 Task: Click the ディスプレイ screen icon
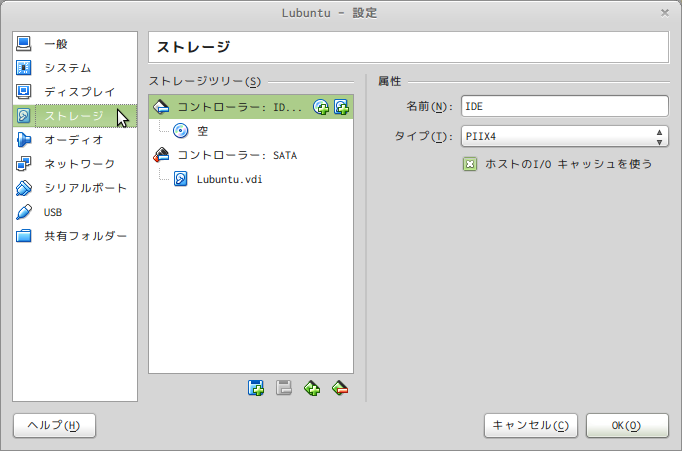[x=23, y=91]
